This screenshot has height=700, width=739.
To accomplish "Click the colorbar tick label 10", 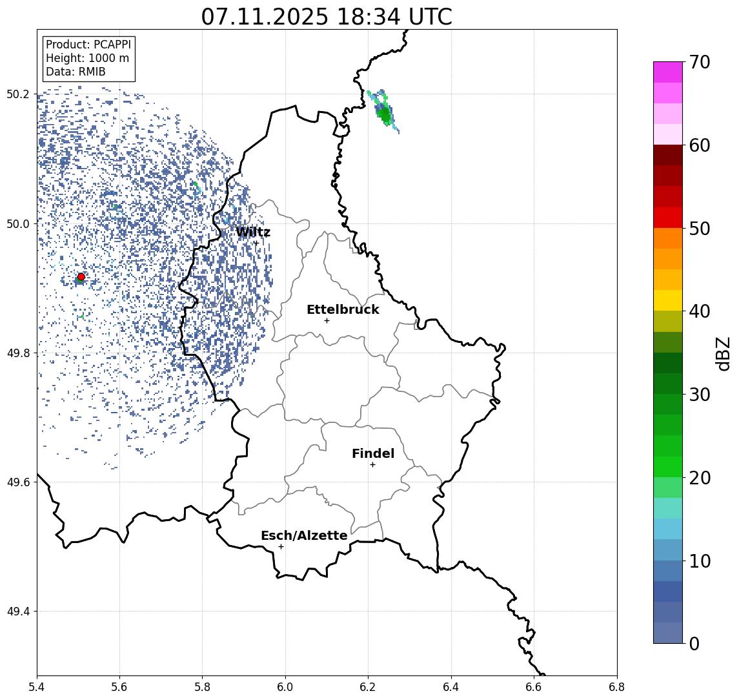I will (x=700, y=561).
